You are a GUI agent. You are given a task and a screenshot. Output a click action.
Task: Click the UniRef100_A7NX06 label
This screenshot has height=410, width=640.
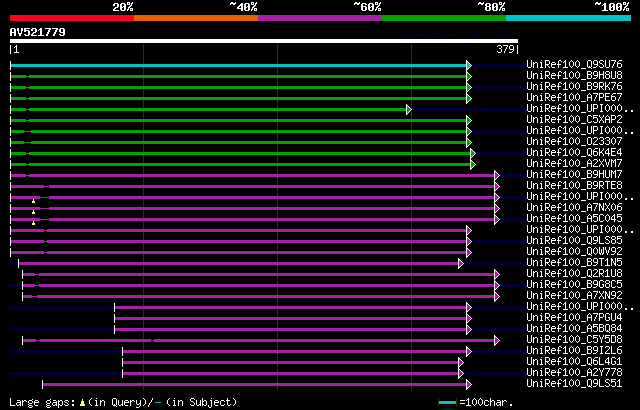click(x=574, y=207)
